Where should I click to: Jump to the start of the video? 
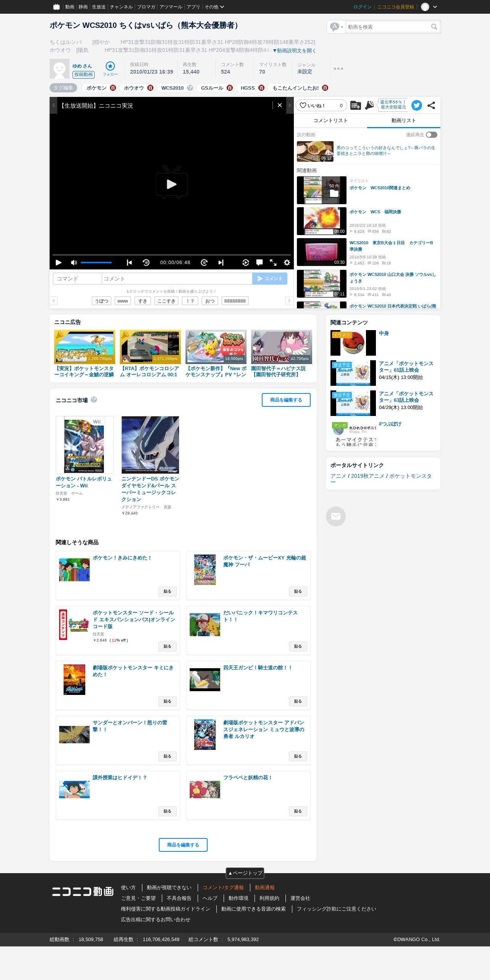(x=129, y=263)
